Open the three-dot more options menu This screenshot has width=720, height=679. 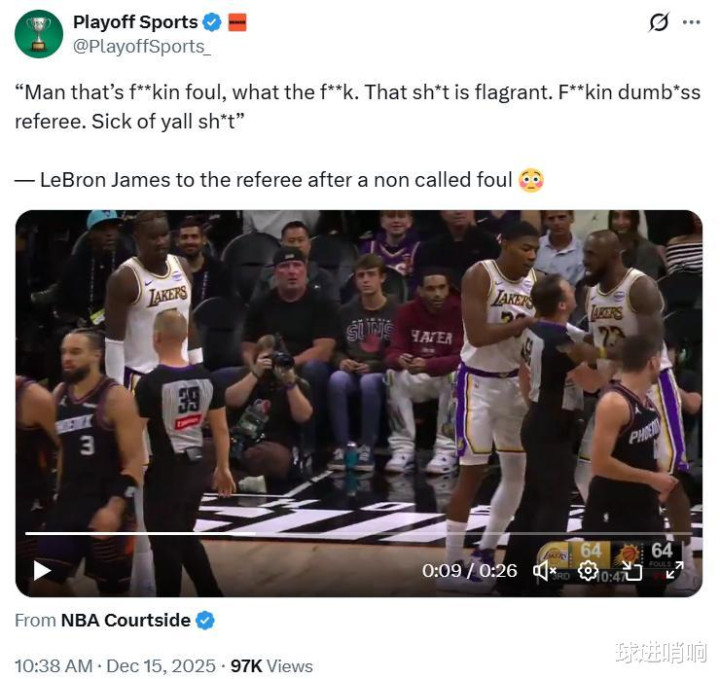click(692, 22)
